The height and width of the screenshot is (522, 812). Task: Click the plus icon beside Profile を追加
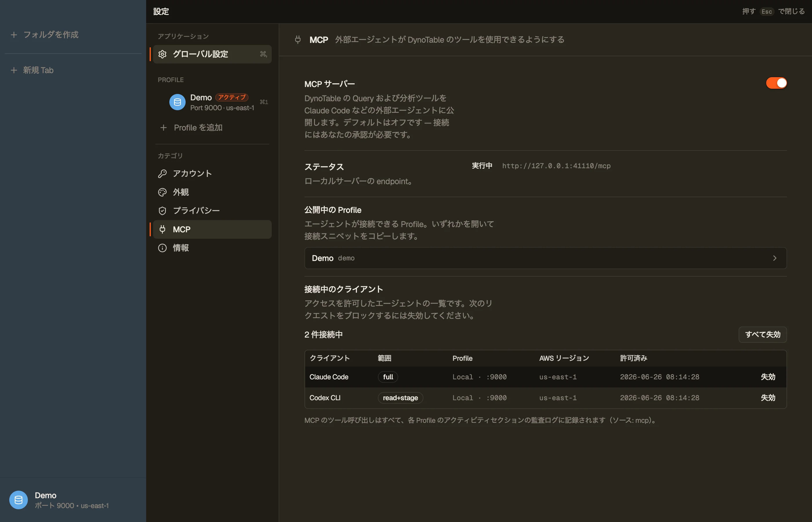[x=163, y=128]
